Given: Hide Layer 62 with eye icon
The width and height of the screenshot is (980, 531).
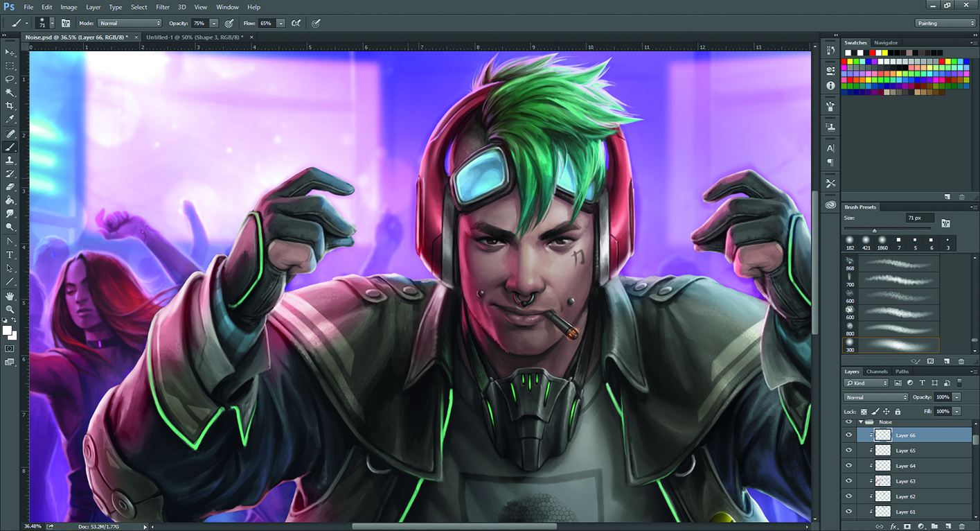Looking at the screenshot, I should [x=848, y=496].
